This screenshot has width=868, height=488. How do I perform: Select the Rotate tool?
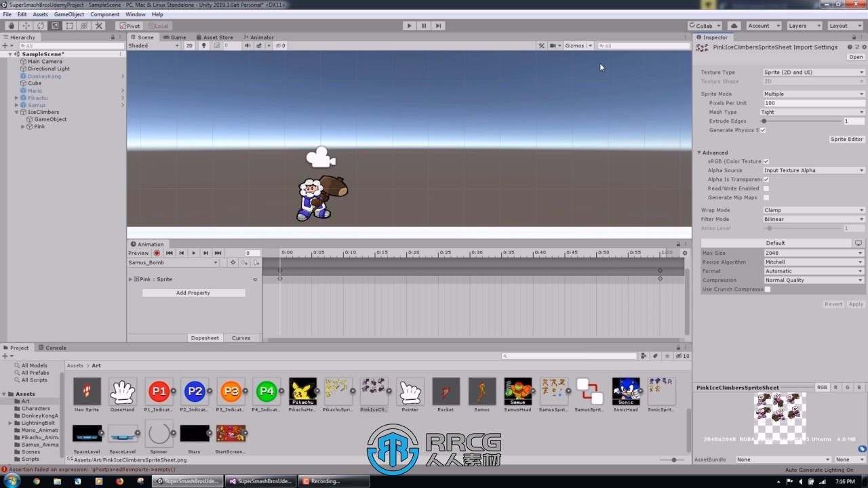40,26
